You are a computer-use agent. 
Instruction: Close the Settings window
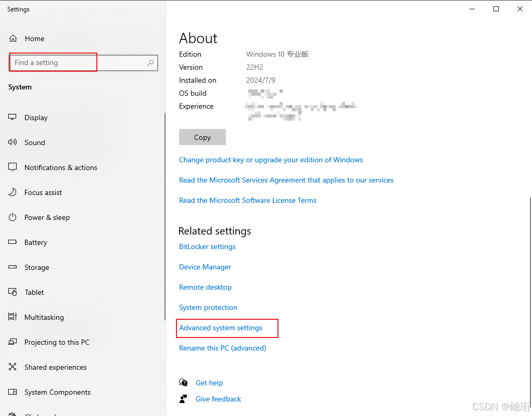point(520,9)
